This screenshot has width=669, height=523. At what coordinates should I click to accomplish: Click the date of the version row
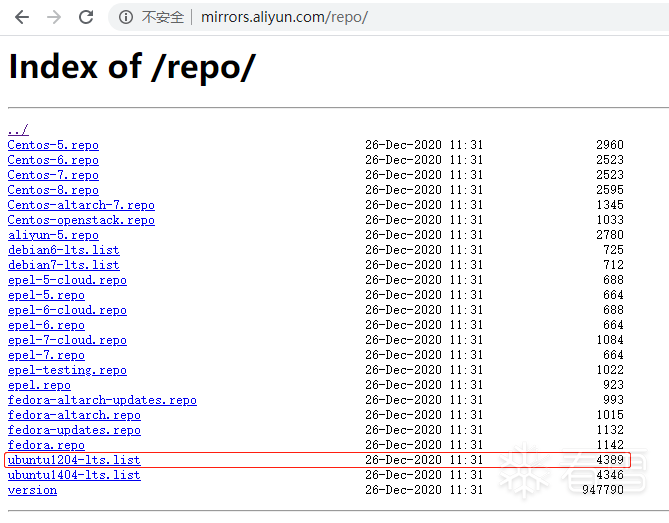(x=424, y=490)
